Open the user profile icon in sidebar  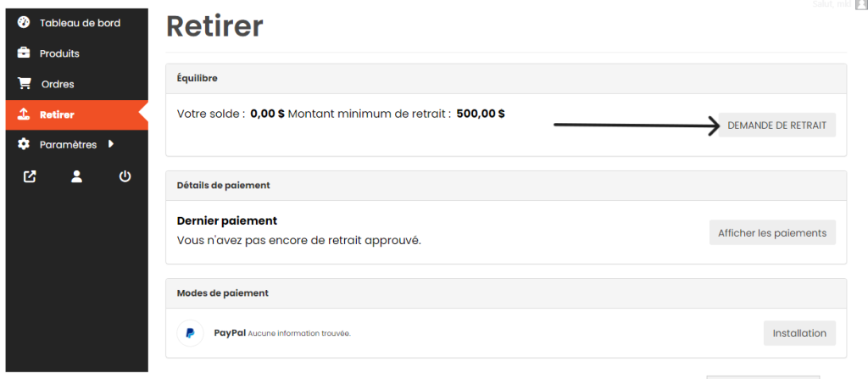pos(76,177)
